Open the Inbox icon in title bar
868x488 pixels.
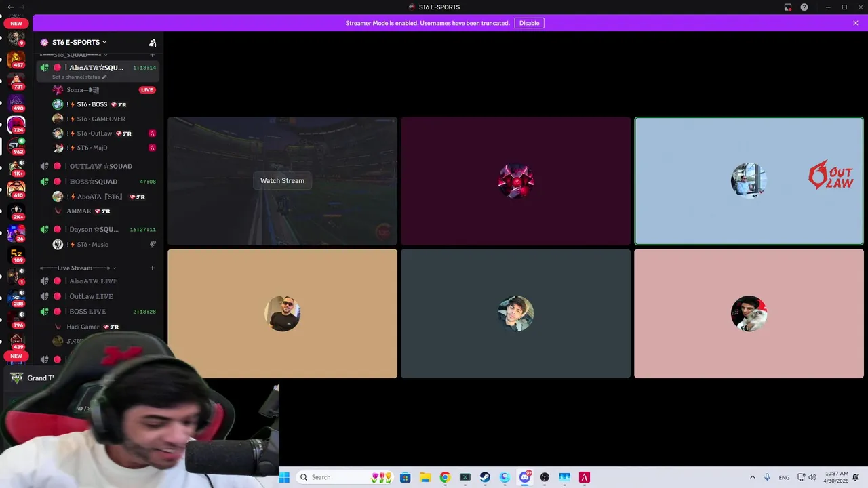click(788, 7)
